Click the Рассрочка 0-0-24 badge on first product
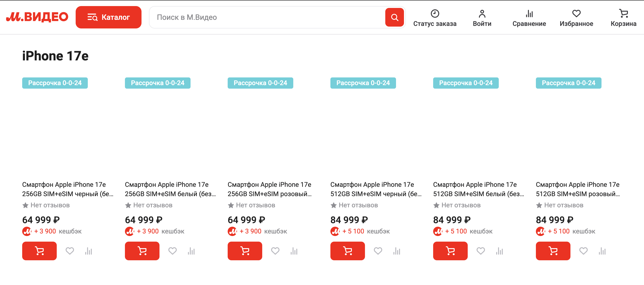This screenshot has height=285, width=644. [55, 83]
